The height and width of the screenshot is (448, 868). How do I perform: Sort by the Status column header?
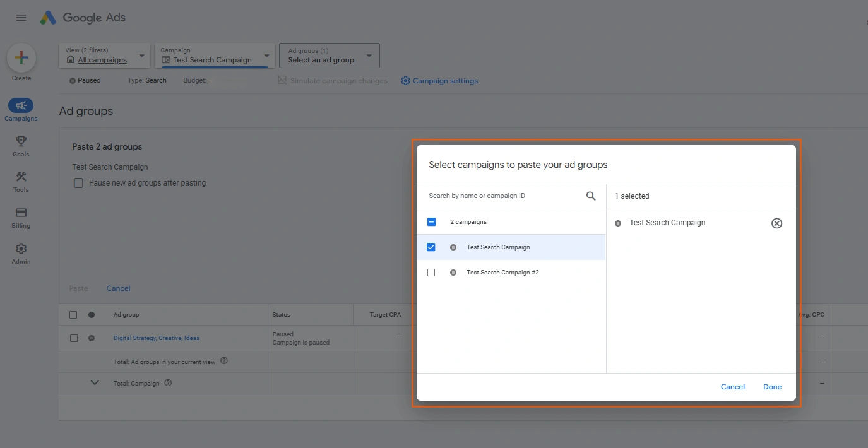tap(282, 315)
